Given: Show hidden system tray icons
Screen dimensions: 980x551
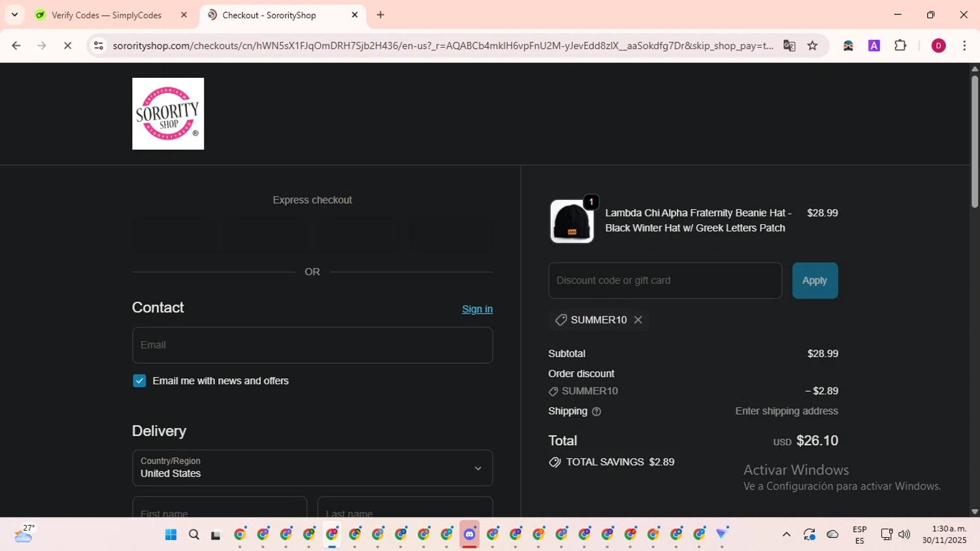Looking at the screenshot, I should pos(787,535).
